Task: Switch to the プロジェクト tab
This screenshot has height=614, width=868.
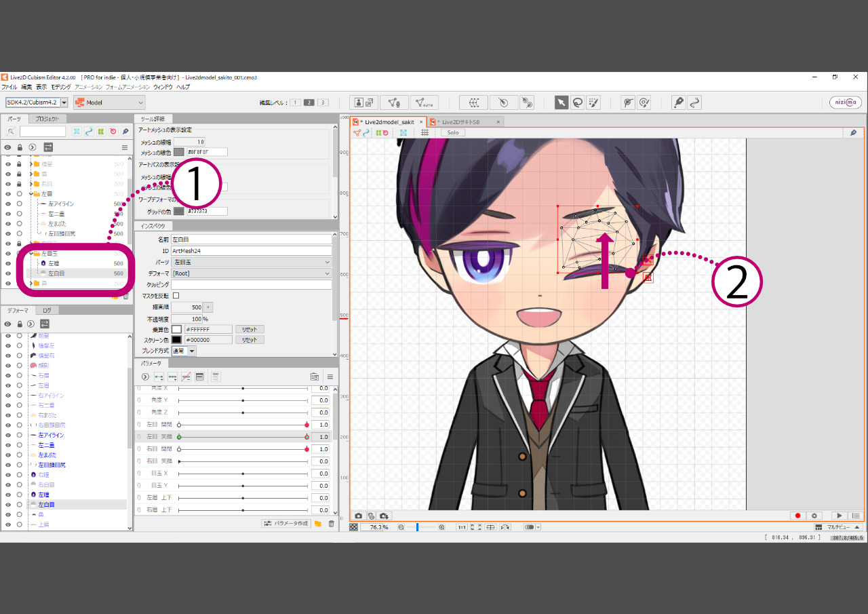Action: (47, 119)
